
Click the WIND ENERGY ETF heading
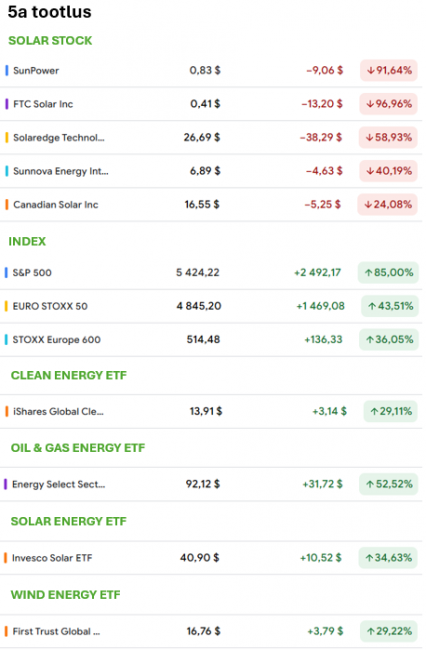(x=65, y=595)
